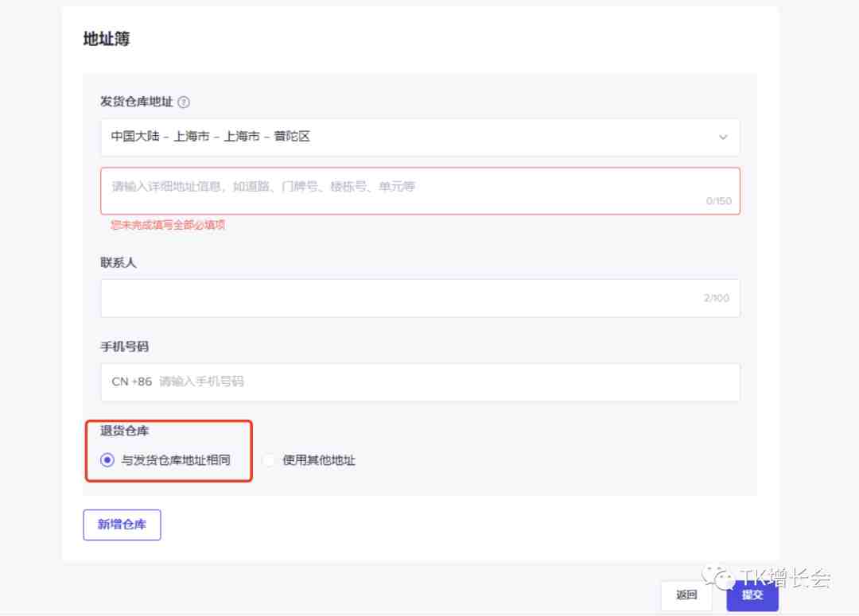Screen dimensions: 859x616
Task: Click the 手机号码 field label
Action: click(124, 347)
